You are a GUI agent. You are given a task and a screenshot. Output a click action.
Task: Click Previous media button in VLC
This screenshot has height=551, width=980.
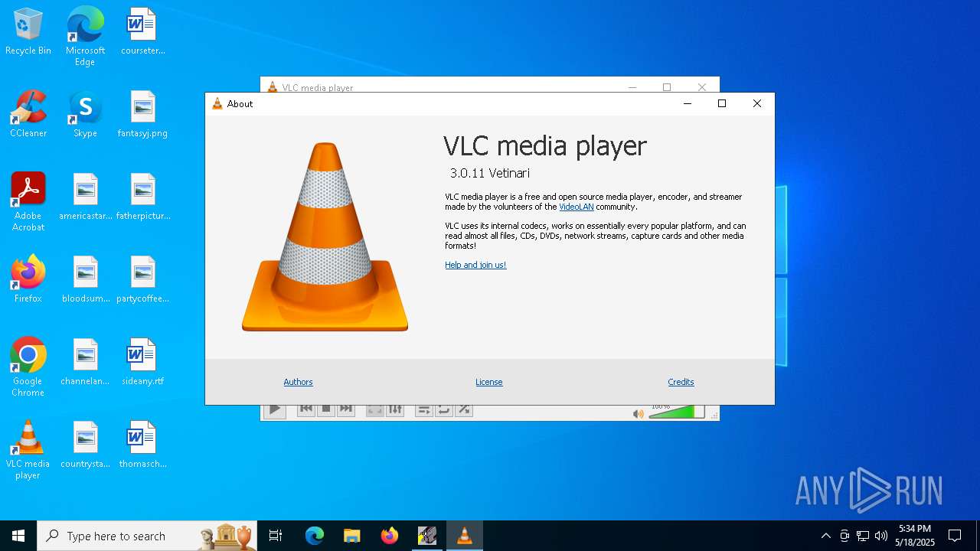tap(306, 409)
